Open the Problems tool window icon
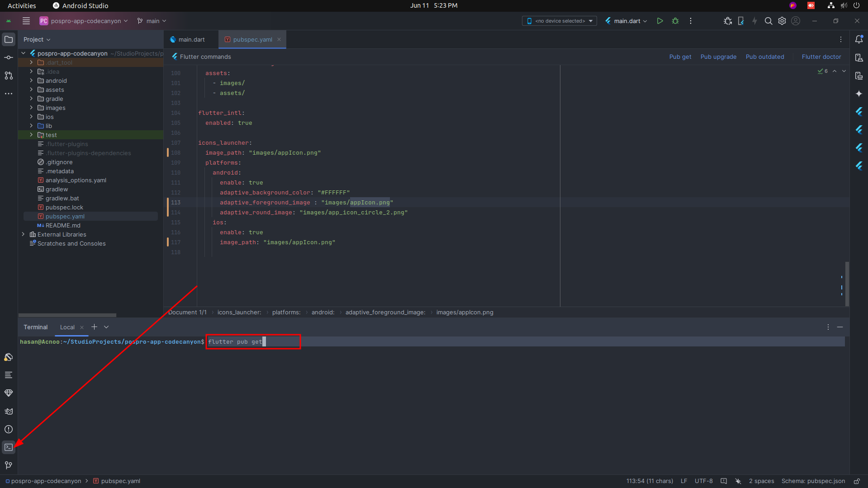Viewport: 868px width, 488px height. (9, 429)
